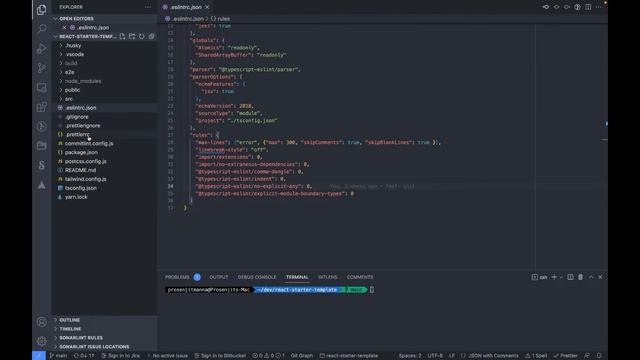Collapse the Open Editors section
The image size is (640, 360).
coord(76,19)
